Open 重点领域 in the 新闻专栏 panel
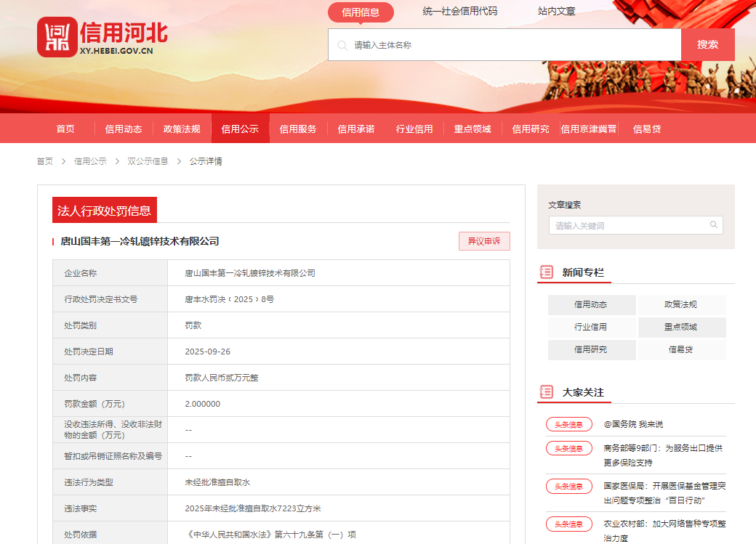Screen dimensions: 756x544 click(x=681, y=327)
